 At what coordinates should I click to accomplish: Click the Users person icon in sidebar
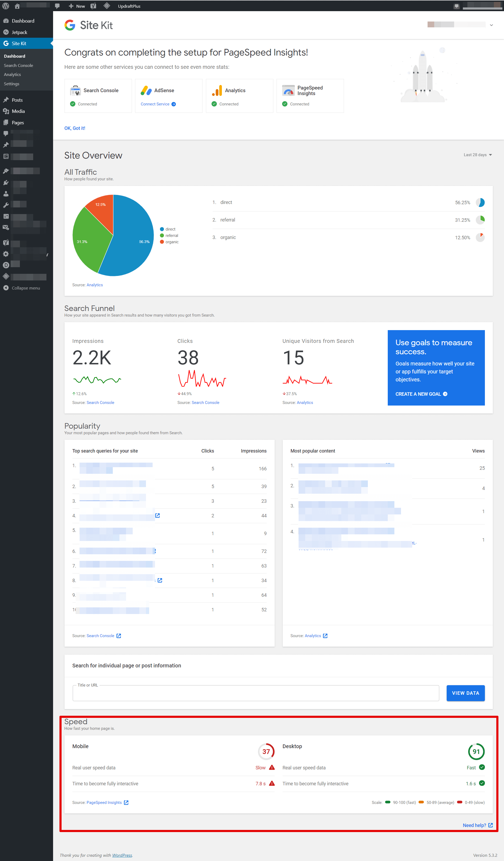[6, 194]
